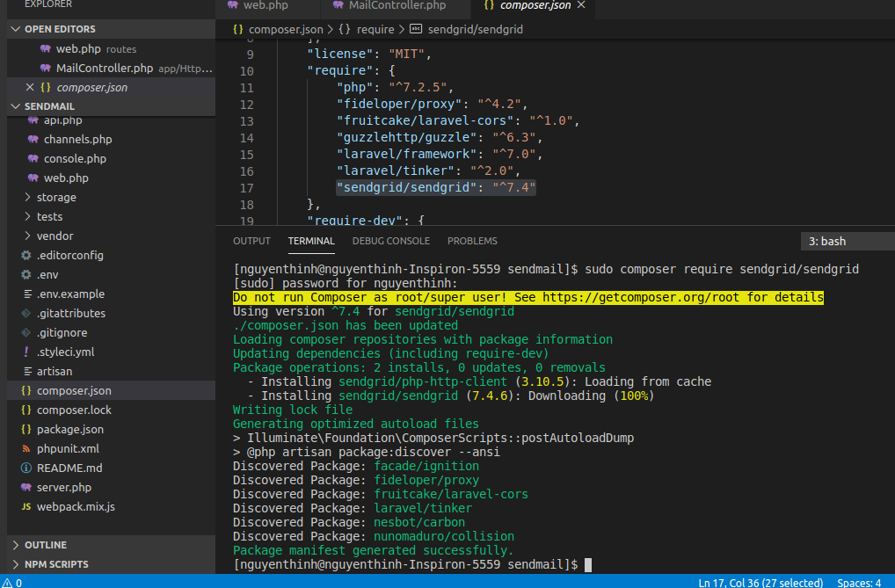The height and width of the screenshot is (588, 895).
Task: Switch to the MailController.php editor tab
Action: (386, 5)
